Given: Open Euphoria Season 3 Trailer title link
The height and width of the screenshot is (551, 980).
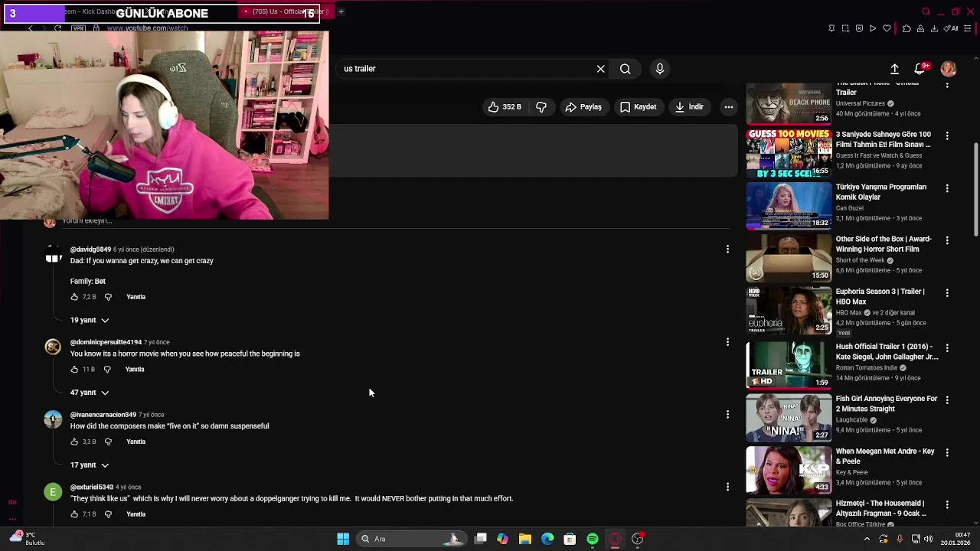Looking at the screenshot, I should pos(880,296).
